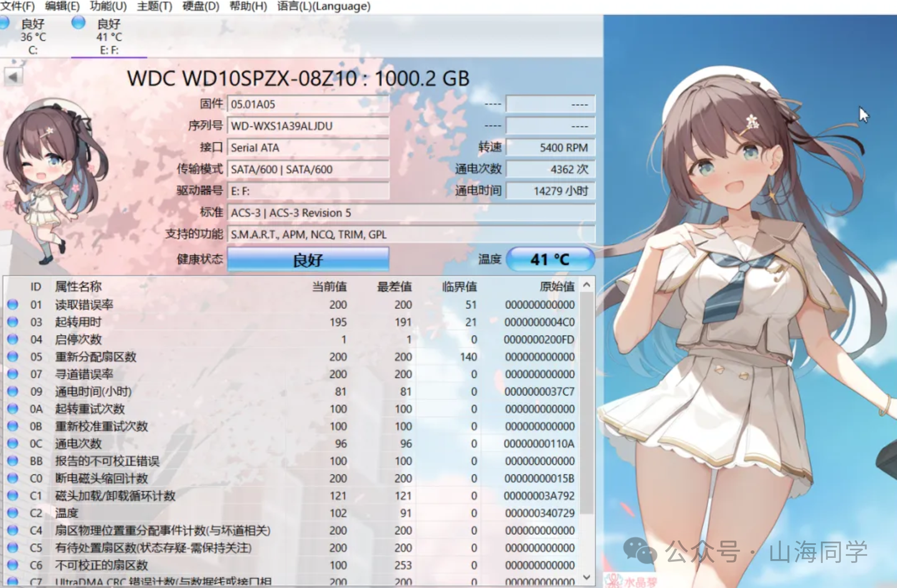The image size is (897, 588).
Task: Click the disk title WDC WD10SPZX-08Z10
Action: tap(242, 78)
